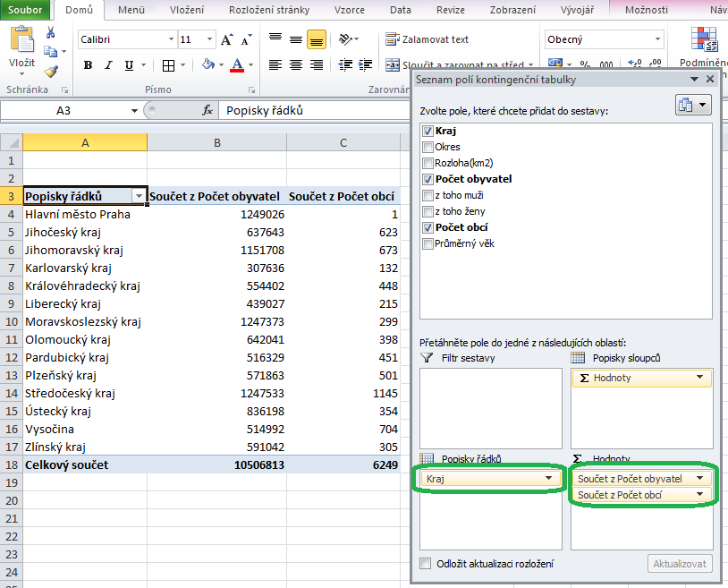Open the field list layout view icon
The image size is (728, 588).
[693, 106]
